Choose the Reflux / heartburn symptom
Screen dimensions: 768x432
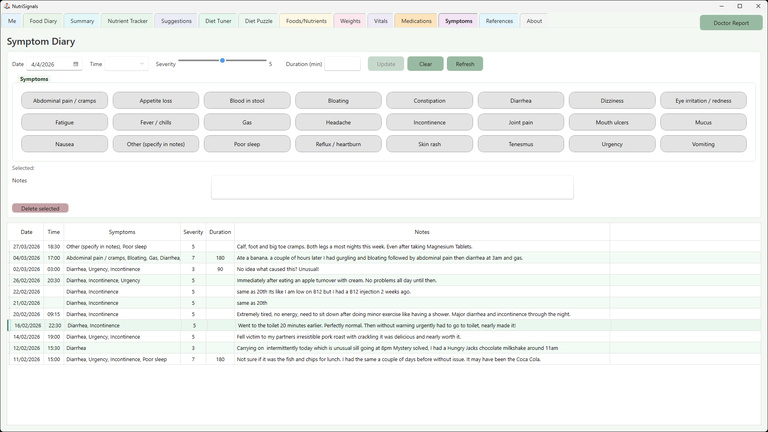click(x=338, y=144)
